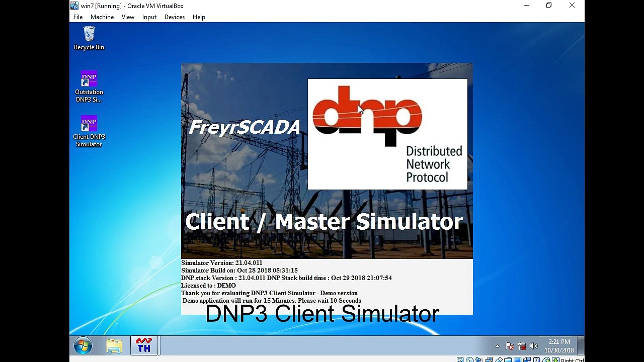Click the VirtualBox title bar icon
Viewport: 644px width, 362px height.
(x=74, y=6)
